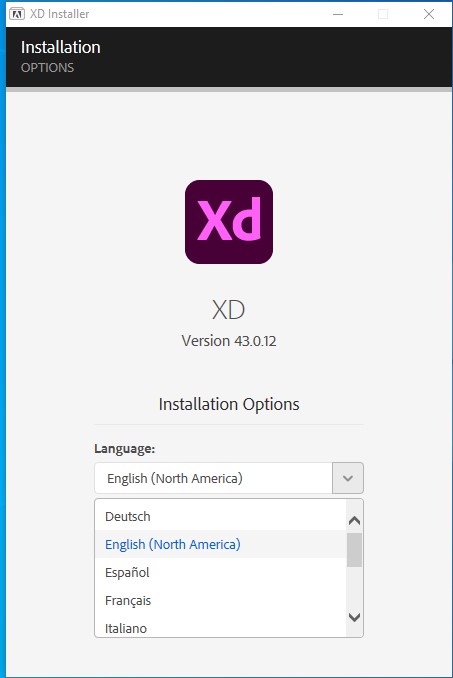The width and height of the screenshot is (453, 678).
Task: Click the Installation Options heading
Action: 229,405
